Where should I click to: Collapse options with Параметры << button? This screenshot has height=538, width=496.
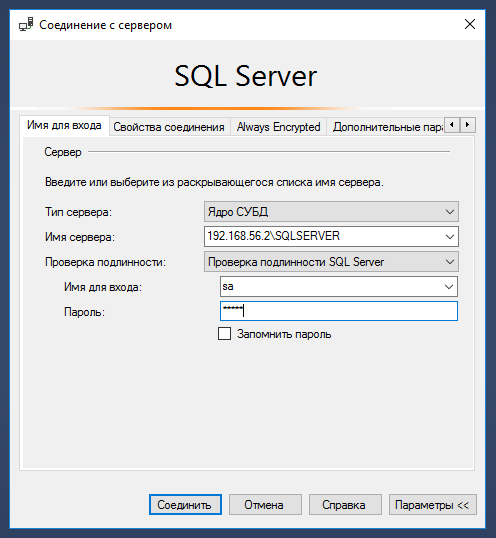(433, 504)
